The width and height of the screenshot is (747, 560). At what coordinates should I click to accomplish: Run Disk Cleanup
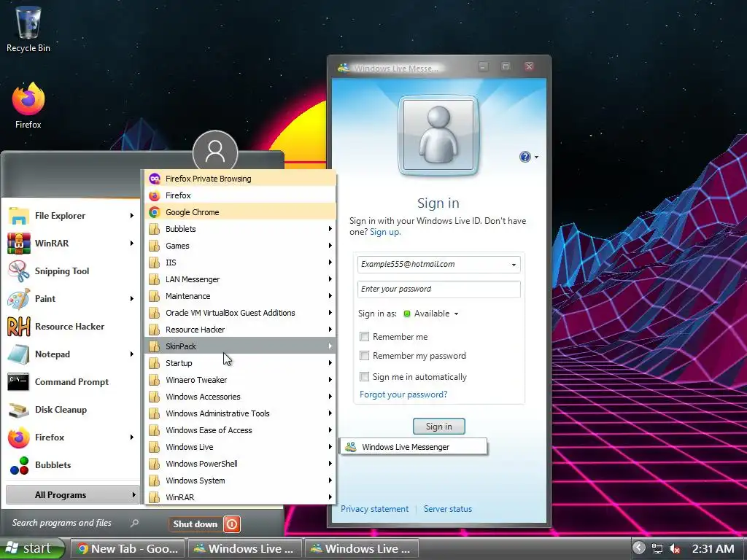coord(71,410)
